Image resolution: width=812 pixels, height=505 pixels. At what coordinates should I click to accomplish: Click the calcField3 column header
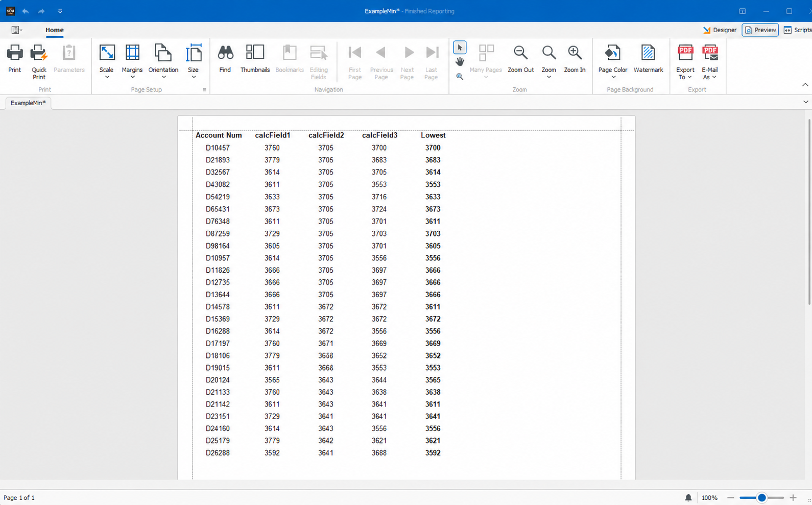coord(380,135)
